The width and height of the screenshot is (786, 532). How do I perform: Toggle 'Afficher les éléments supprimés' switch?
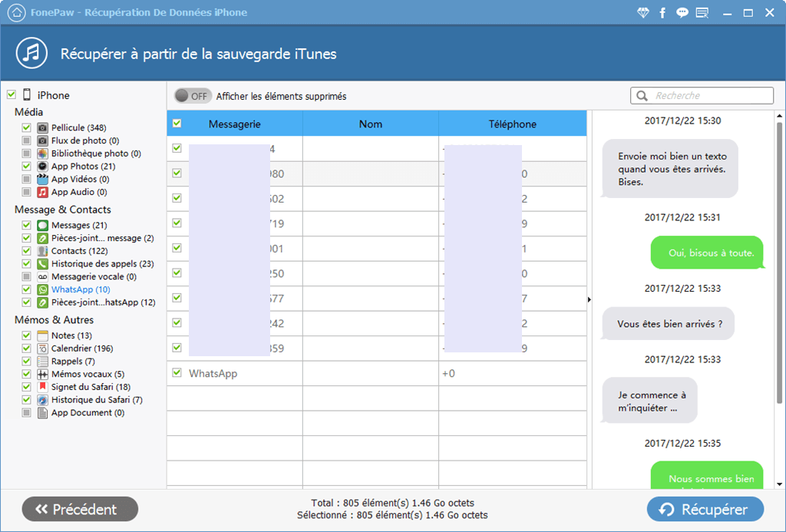tap(193, 96)
